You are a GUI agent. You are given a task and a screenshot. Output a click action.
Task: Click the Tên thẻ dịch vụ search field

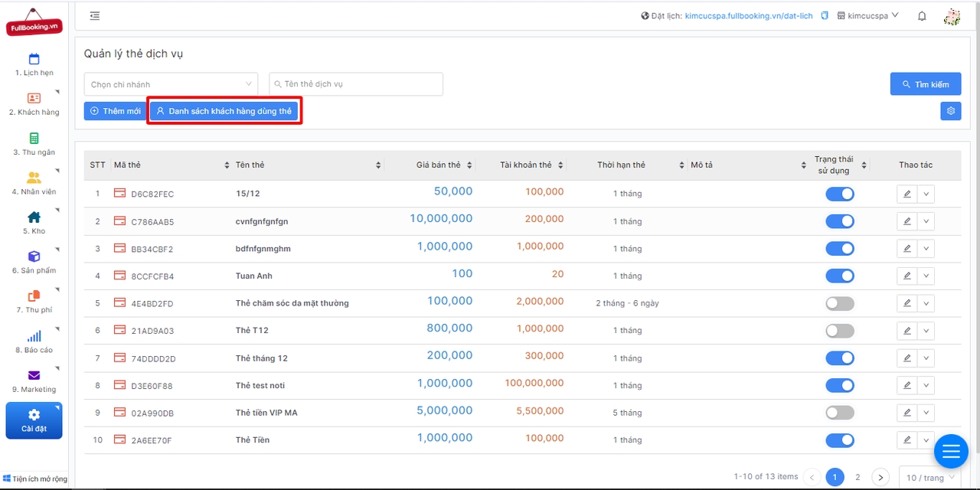(356, 84)
